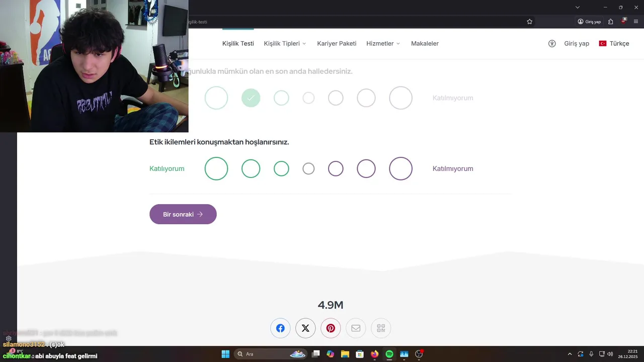
Task: Switch to OBS Studio in the taskbar
Action: [419, 354]
